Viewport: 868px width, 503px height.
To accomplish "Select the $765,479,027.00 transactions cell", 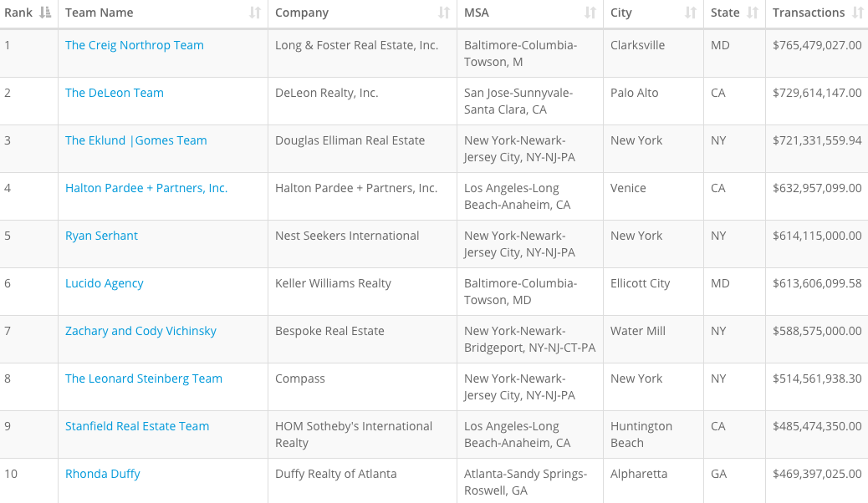I will [817, 45].
